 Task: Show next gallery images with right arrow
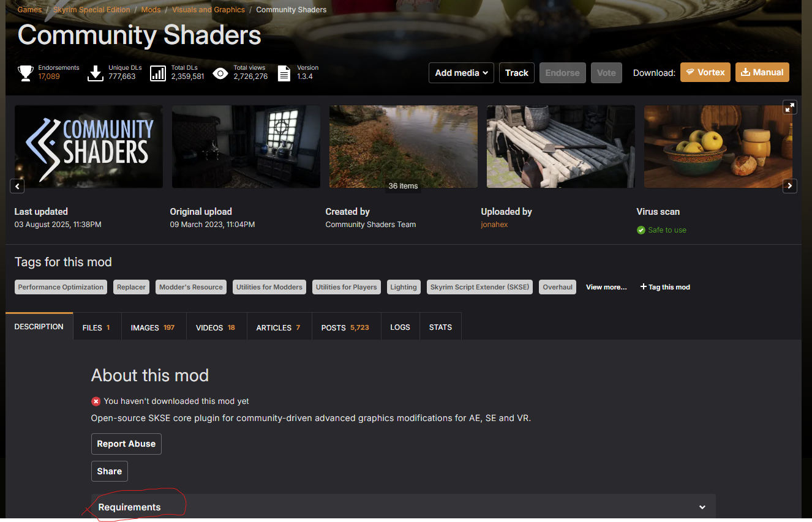[x=790, y=185]
